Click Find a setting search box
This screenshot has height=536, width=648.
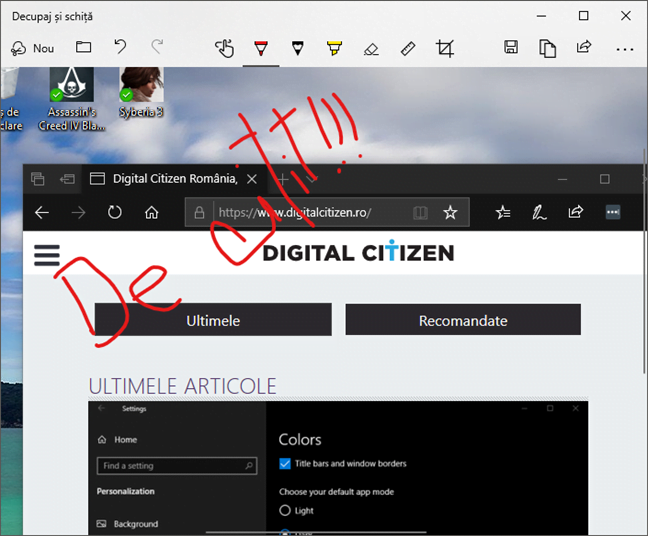click(x=177, y=466)
